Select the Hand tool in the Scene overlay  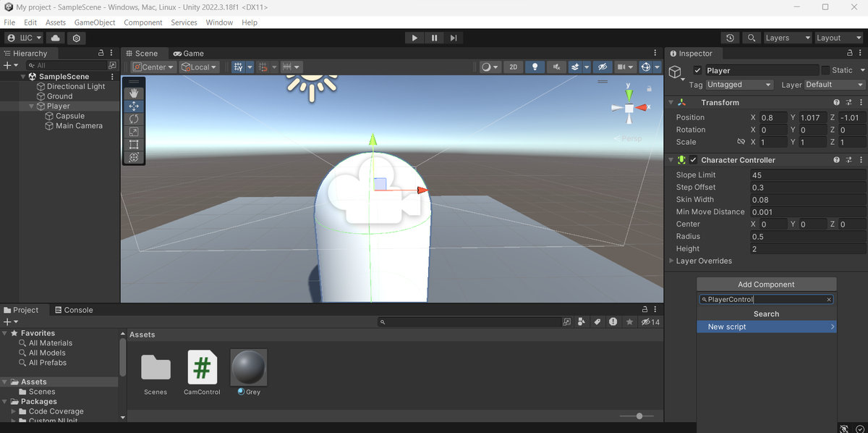pyautogui.click(x=134, y=92)
